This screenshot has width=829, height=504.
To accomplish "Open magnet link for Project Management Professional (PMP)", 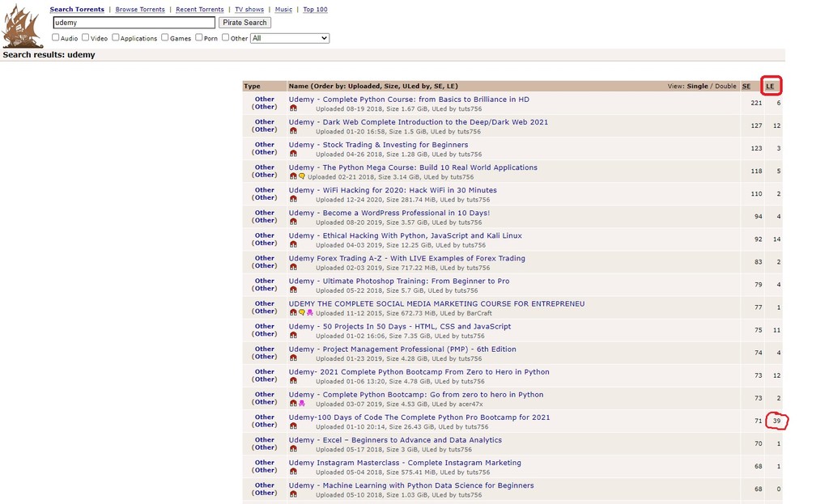I will 293,358.
